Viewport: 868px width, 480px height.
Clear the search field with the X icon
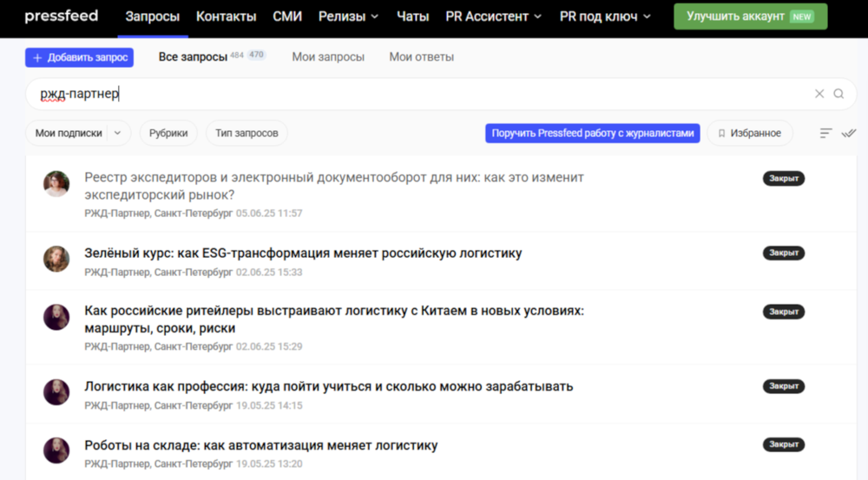coord(819,94)
